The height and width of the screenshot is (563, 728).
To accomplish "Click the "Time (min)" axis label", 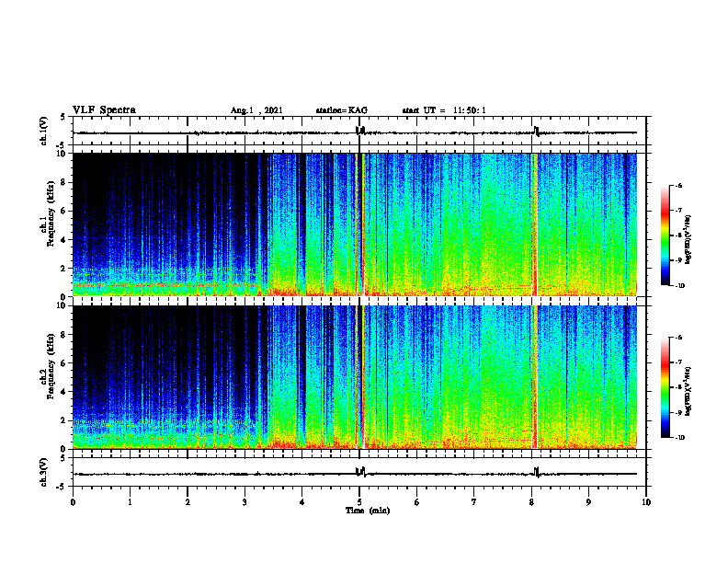I will coord(368,511).
